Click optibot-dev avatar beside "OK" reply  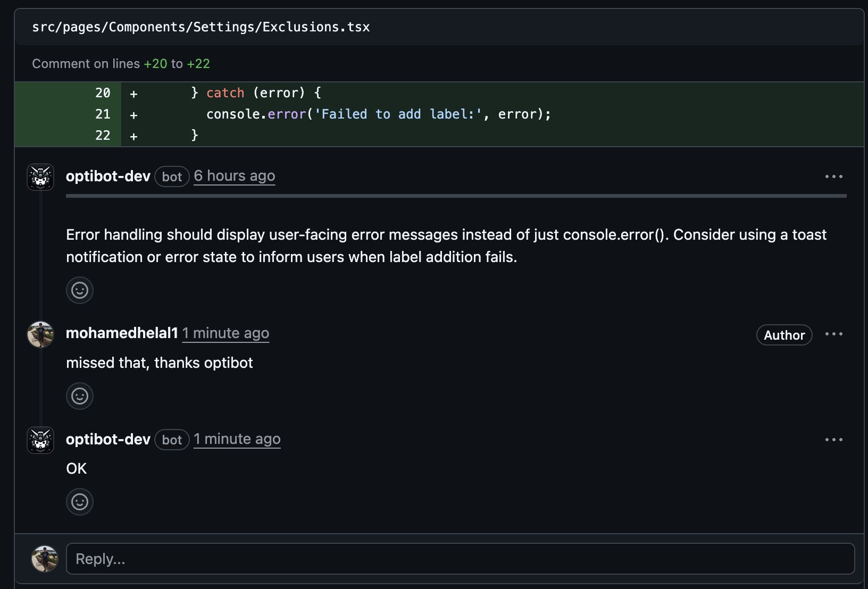pyautogui.click(x=40, y=440)
